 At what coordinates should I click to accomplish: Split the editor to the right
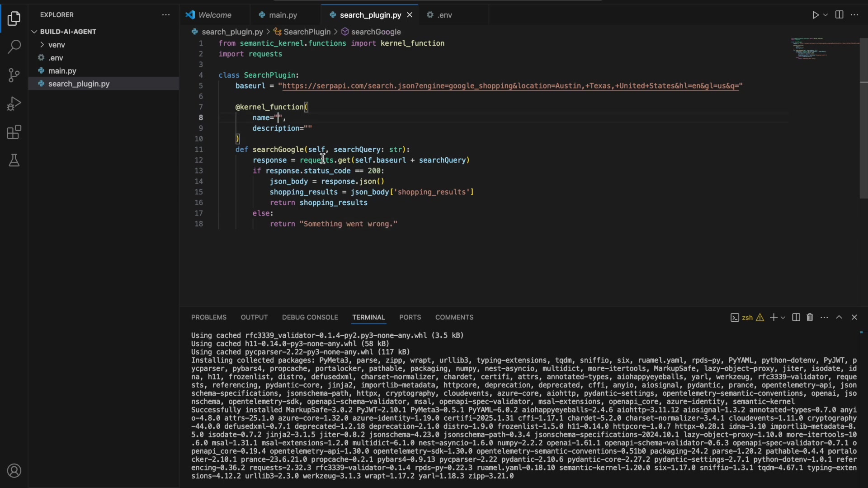[839, 15]
